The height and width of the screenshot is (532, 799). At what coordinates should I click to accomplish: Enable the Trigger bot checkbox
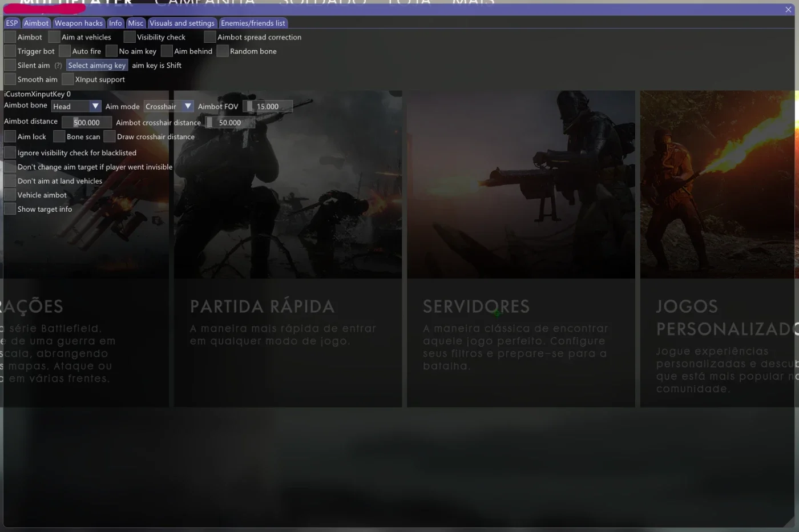[10, 51]
